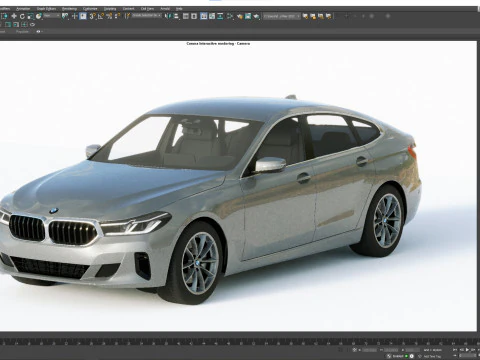Click the Align tool icon
Image resolution: width=480 pixels, height=360 pixels.
tap(176, 16)
